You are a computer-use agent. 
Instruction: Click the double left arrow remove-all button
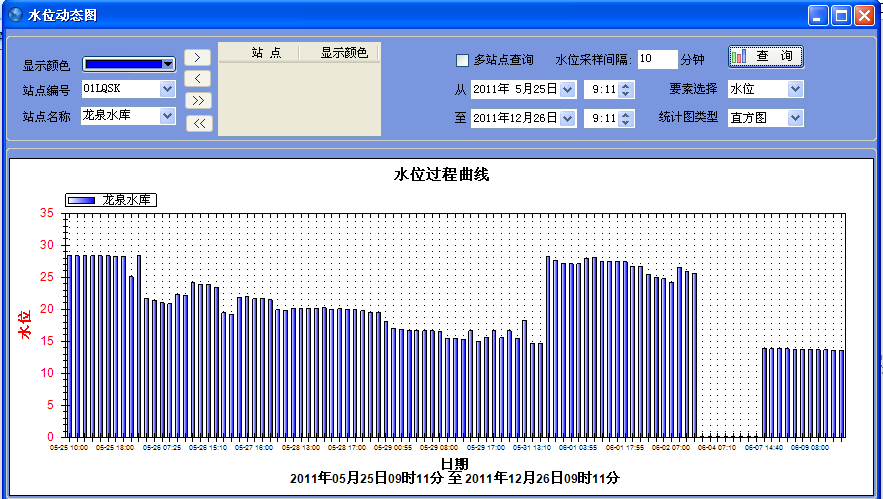point(199,123)
